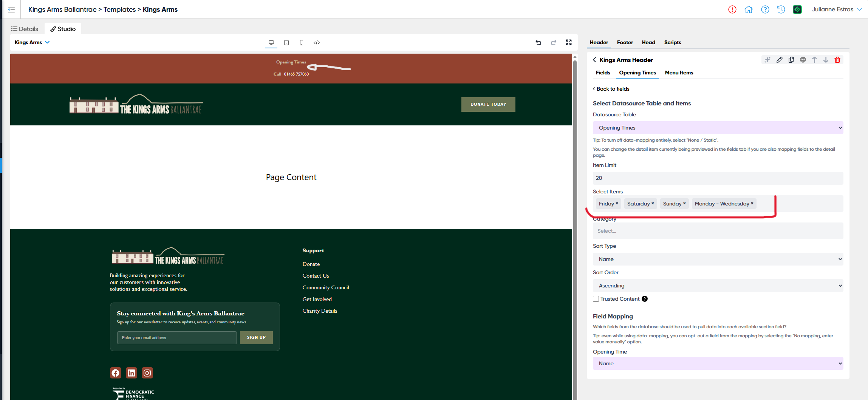Click the Charity Details footer link
Screen dimensions: 868x400
click(x=320, y=311)
